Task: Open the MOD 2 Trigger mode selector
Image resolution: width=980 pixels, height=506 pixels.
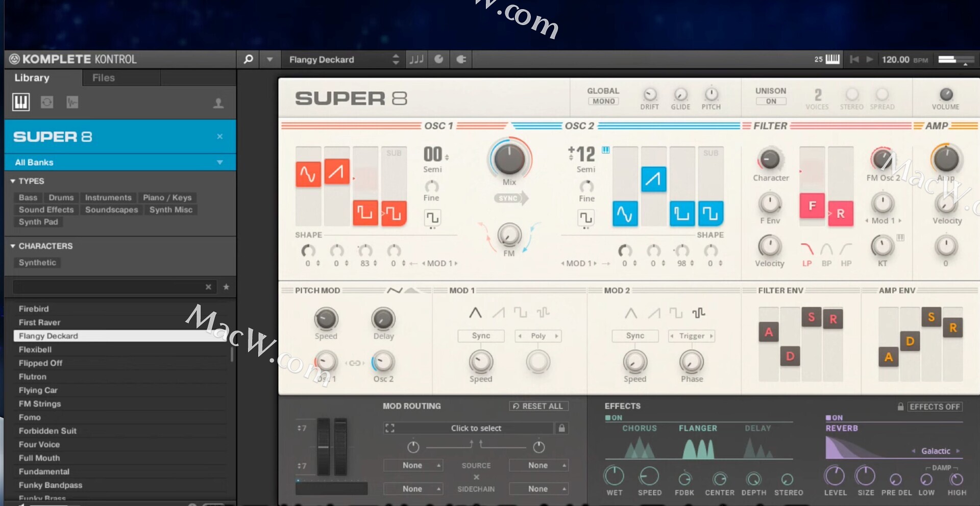Action: pyautogui.click(x=692, y=336)
